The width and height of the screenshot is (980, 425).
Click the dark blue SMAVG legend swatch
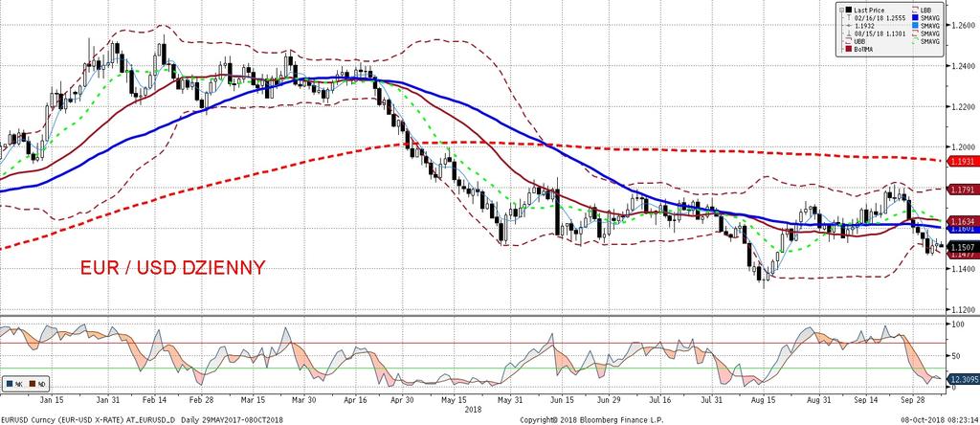pos(915,17)
